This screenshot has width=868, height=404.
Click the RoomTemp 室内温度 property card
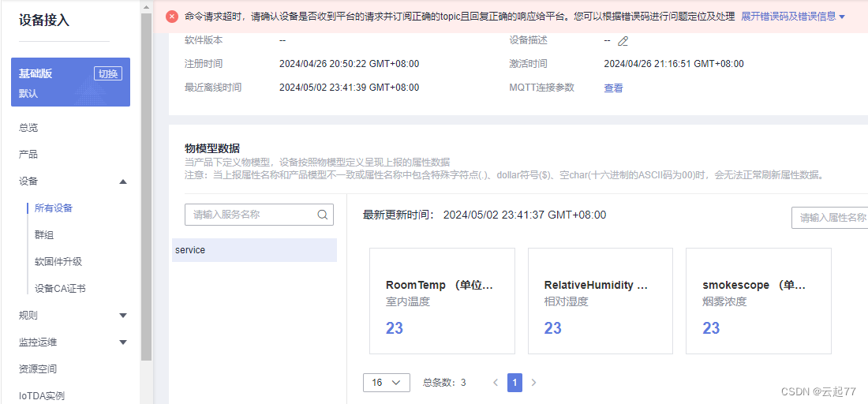click(x=443, y=301)
